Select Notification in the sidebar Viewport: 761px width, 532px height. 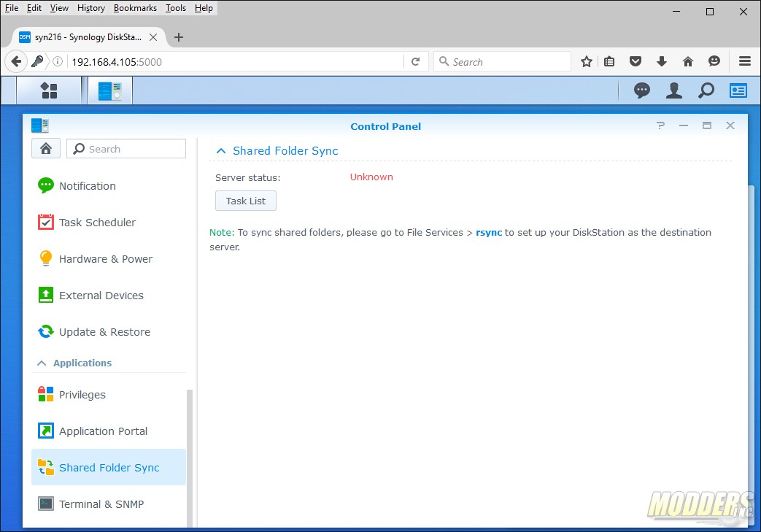[109, 185]
